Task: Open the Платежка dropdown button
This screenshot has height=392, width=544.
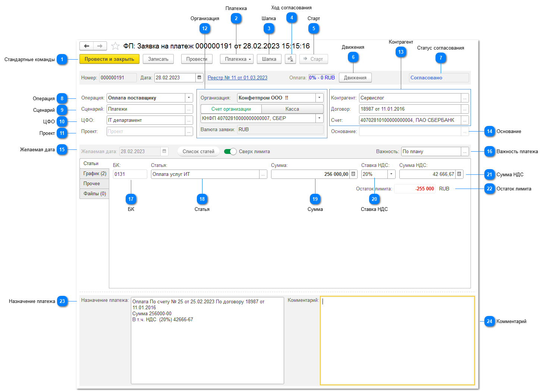Action: coord(237,59)
